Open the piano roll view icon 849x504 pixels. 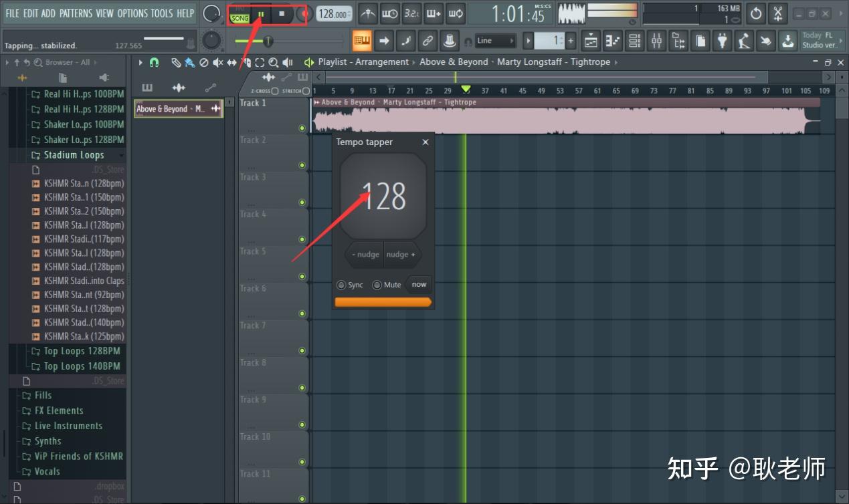pyautogui.click(x=613, y=41)
